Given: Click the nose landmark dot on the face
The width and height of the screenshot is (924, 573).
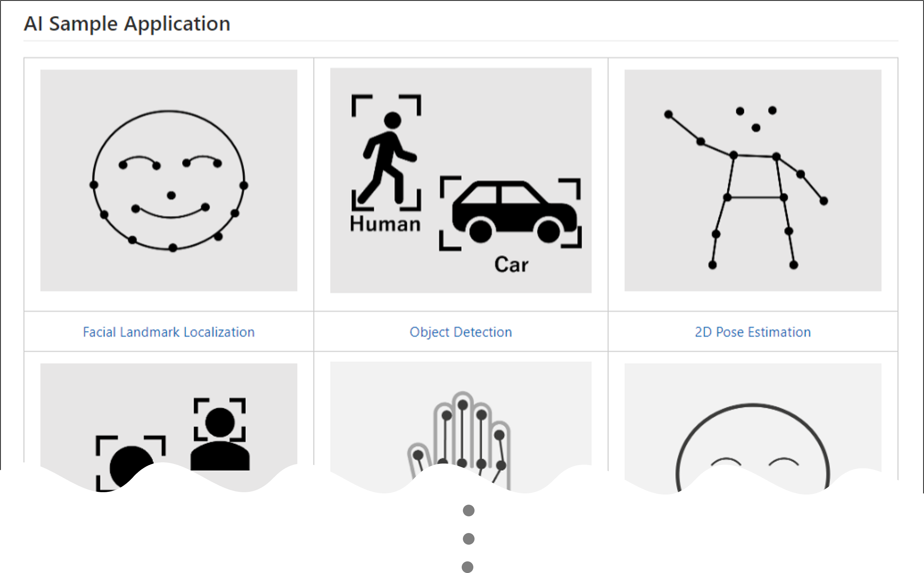Looking at the screenshot, I should [171, 196].
